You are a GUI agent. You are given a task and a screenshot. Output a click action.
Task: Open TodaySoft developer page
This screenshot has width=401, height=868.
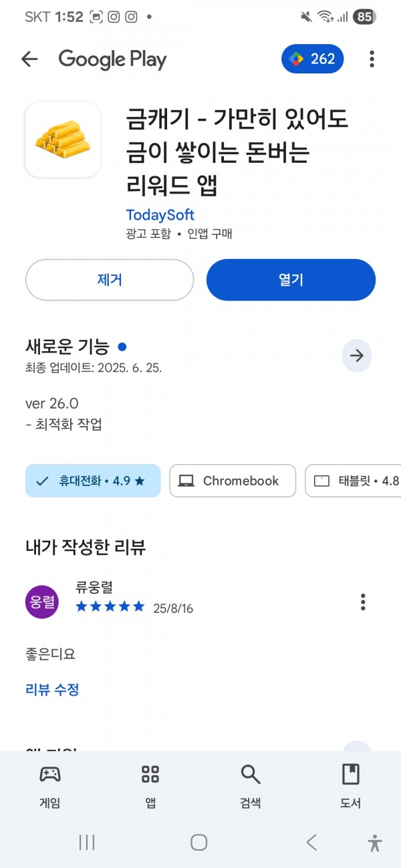click(x=160, y=215)
